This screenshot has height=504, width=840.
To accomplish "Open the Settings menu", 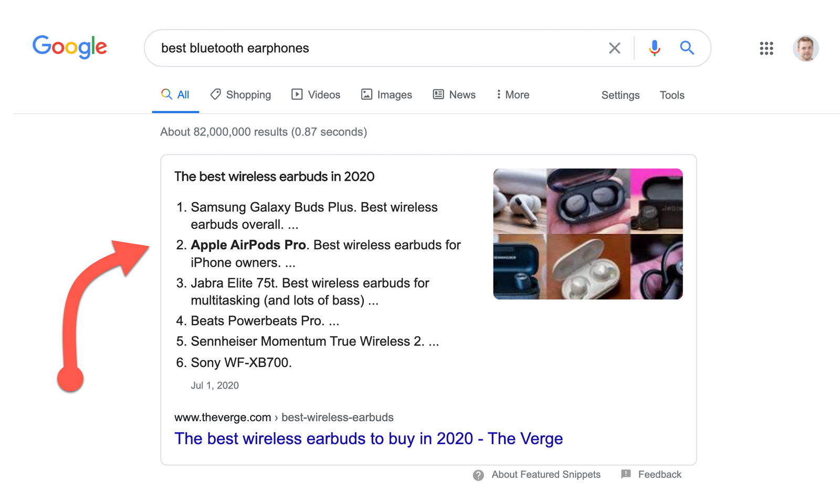I will click(x=620, y=95).
